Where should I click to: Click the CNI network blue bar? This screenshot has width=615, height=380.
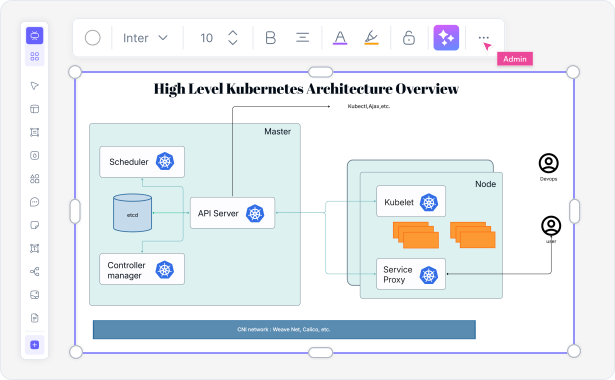(x=284, y=329)
